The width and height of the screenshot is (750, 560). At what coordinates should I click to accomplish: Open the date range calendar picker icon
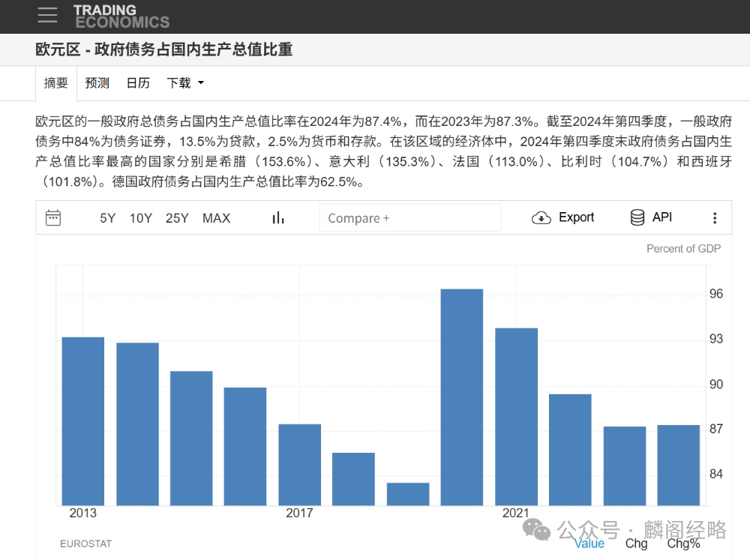(52, 217)
